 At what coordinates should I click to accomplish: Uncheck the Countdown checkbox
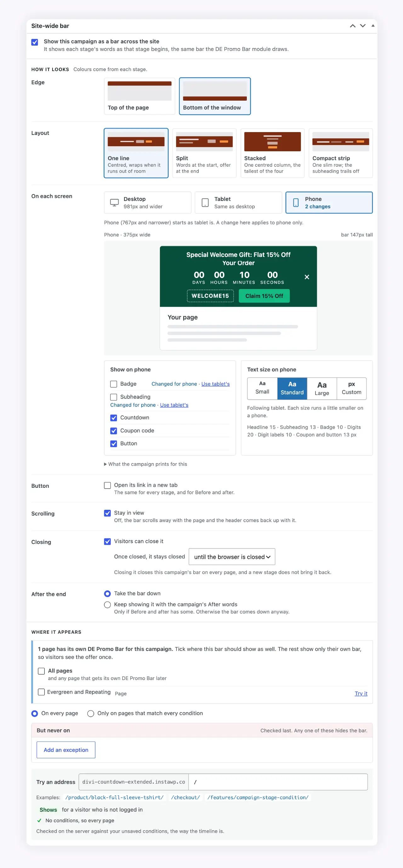114,418
